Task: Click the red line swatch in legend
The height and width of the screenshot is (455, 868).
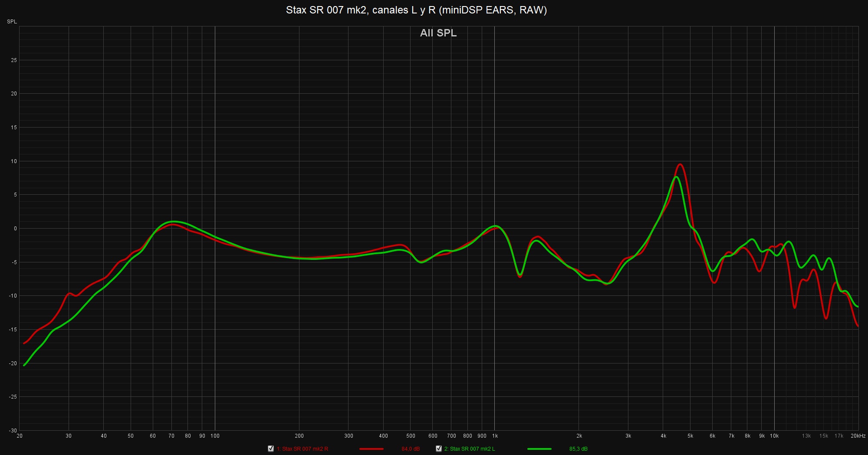Action: click(x=371, y=449)
